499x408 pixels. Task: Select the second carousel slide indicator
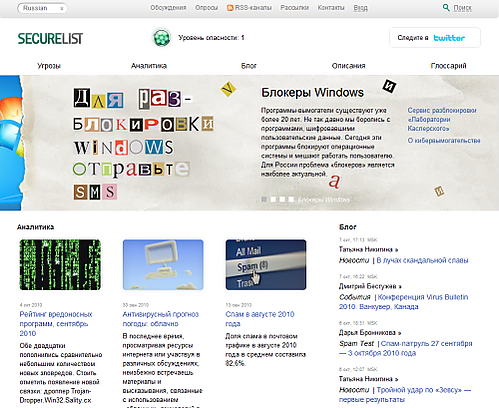[x=273, y=199]
